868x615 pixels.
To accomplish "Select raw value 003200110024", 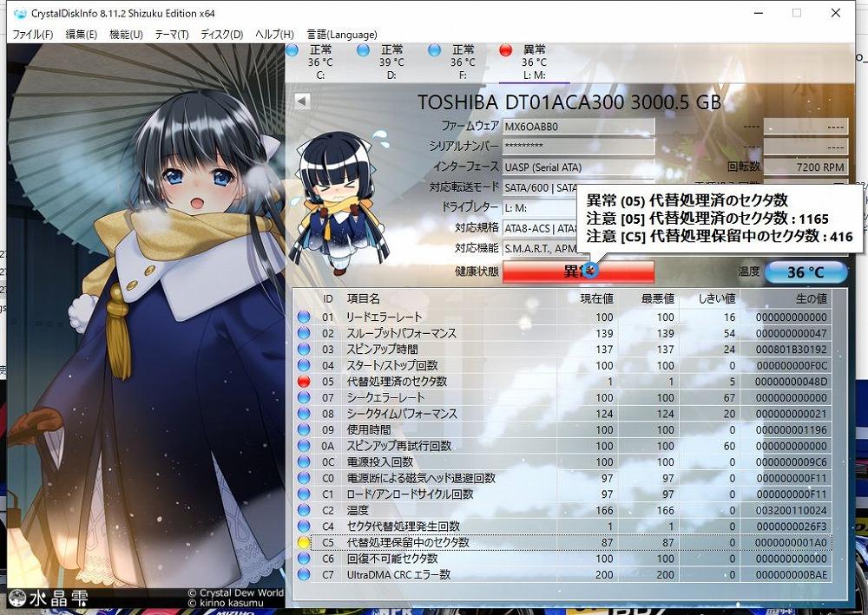I will pyautogui.click(x=791, y=510).
